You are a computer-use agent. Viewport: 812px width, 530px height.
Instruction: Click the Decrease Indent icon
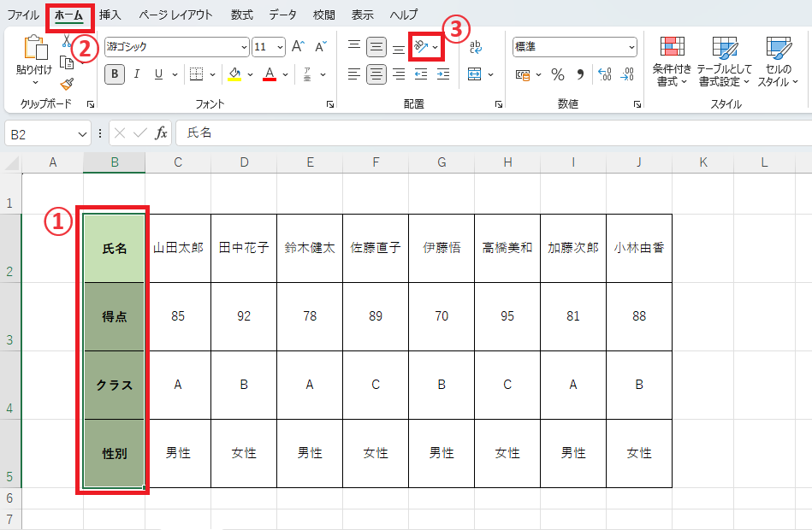pos(421,74)
